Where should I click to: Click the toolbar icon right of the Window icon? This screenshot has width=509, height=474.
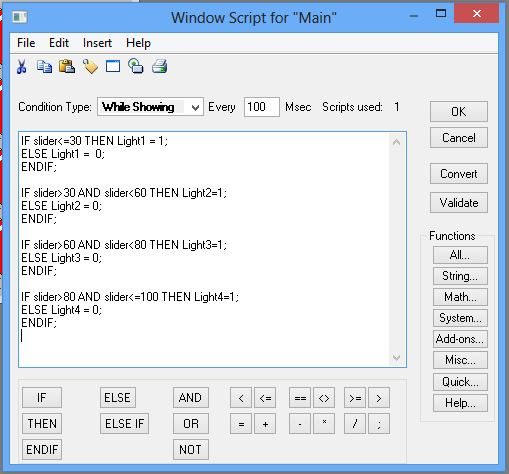(136, 66)
